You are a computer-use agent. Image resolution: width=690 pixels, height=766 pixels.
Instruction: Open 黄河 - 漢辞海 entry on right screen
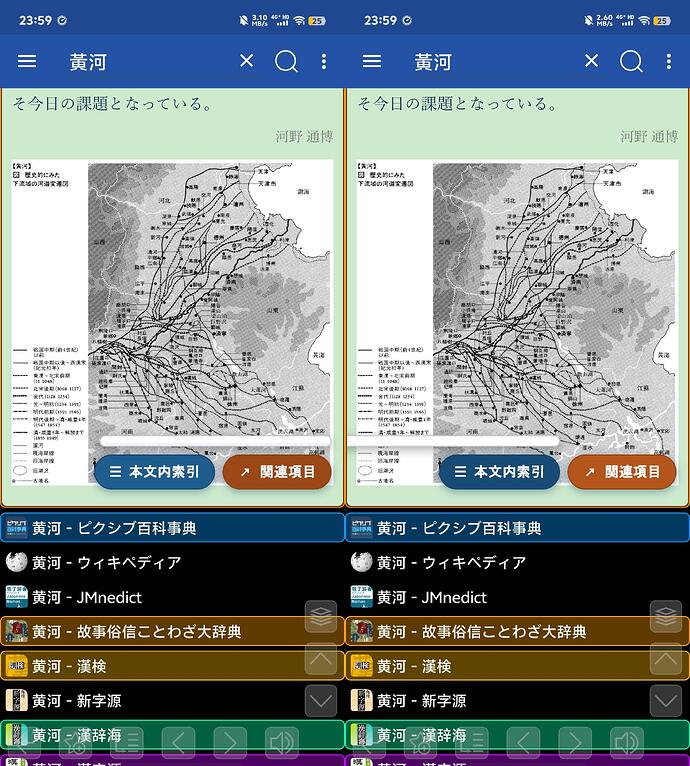(x=517, y=735)
